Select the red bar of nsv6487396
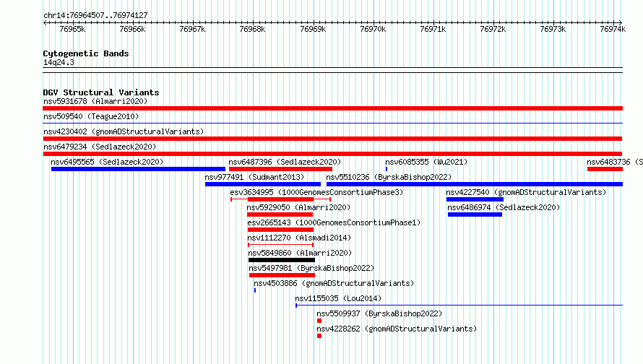The height and width of the screenshot is (364, 643). (280, 169)
